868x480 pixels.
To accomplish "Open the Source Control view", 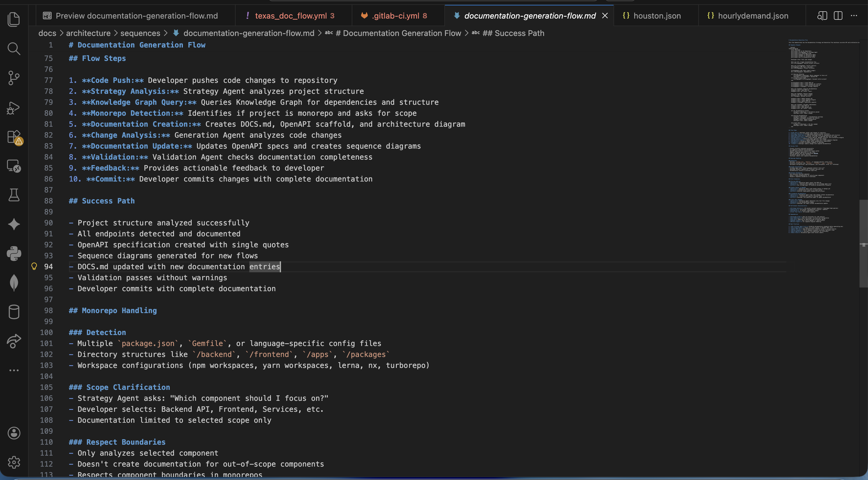I will point(14,78).
